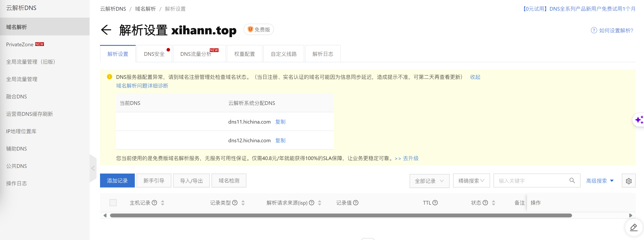The width and height of the screenshot is (644, 240).
Task: Open the 精确搜索 mode dropdown
Action: [x=471, y=181]
